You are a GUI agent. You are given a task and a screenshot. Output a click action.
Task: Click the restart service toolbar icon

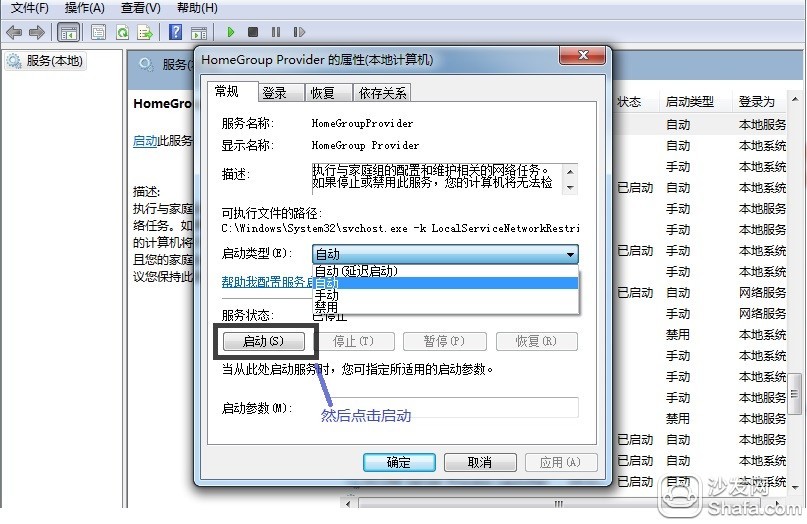[299, 32]
